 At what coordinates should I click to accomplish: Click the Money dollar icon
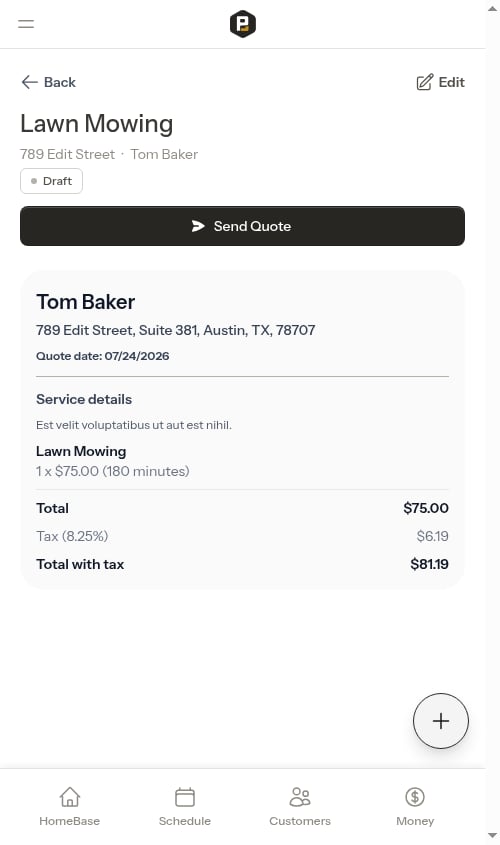pyautogui.click(x=415, y=796)
